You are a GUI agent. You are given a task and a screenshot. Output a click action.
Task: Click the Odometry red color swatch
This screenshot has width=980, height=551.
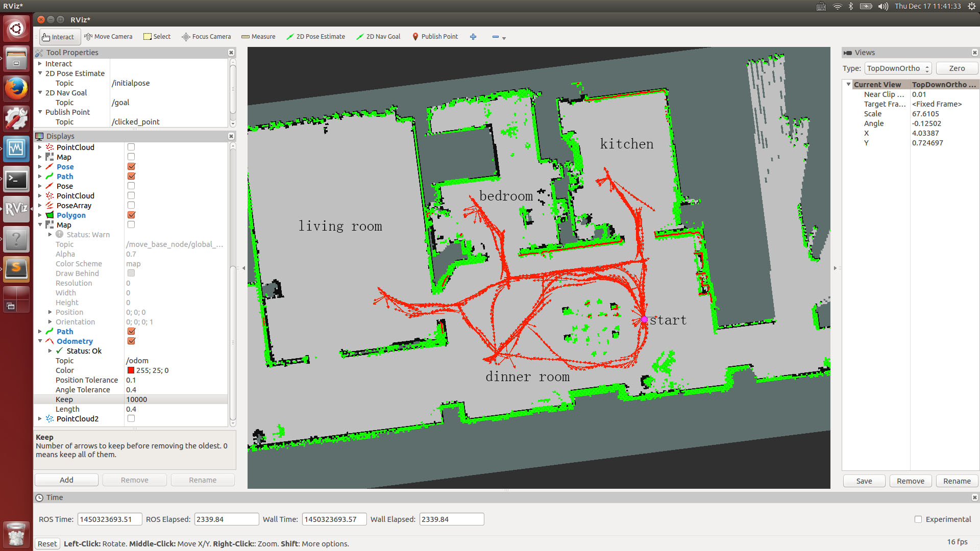131,370
